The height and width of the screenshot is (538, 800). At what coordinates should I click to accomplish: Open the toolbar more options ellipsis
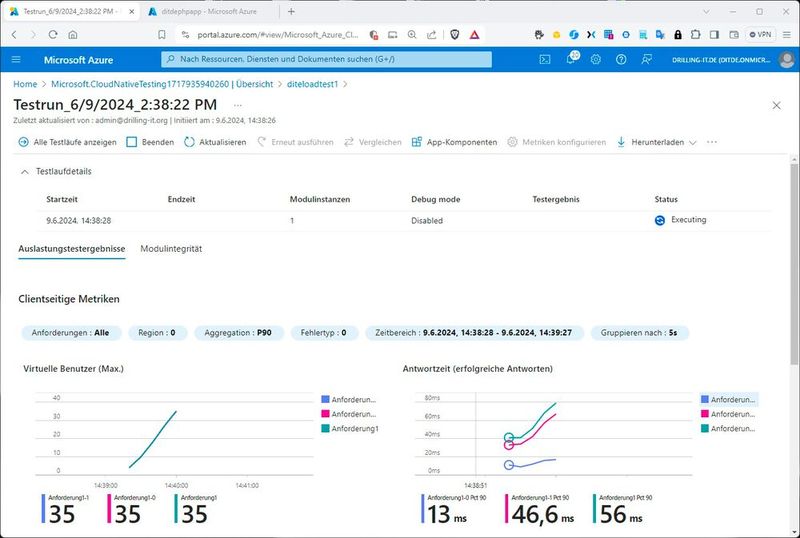712,142
